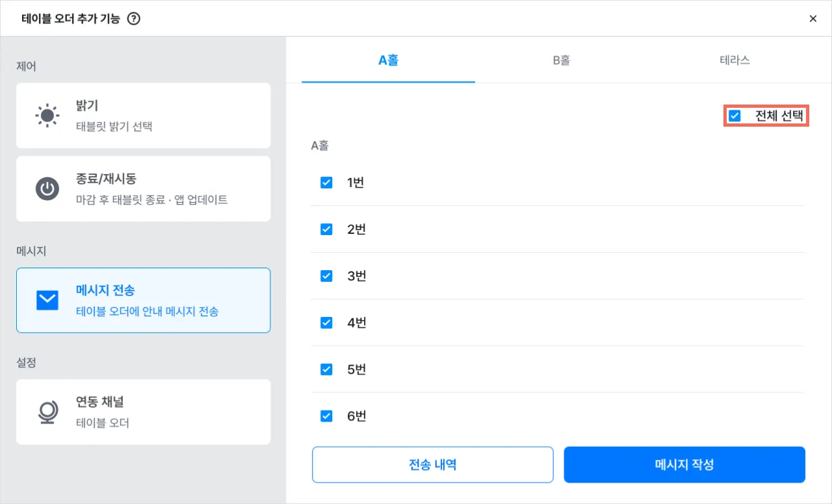This screenshot has height=504, width=832.
Task: Uncheck table 4번 checkbox
Action: point(326,323)
